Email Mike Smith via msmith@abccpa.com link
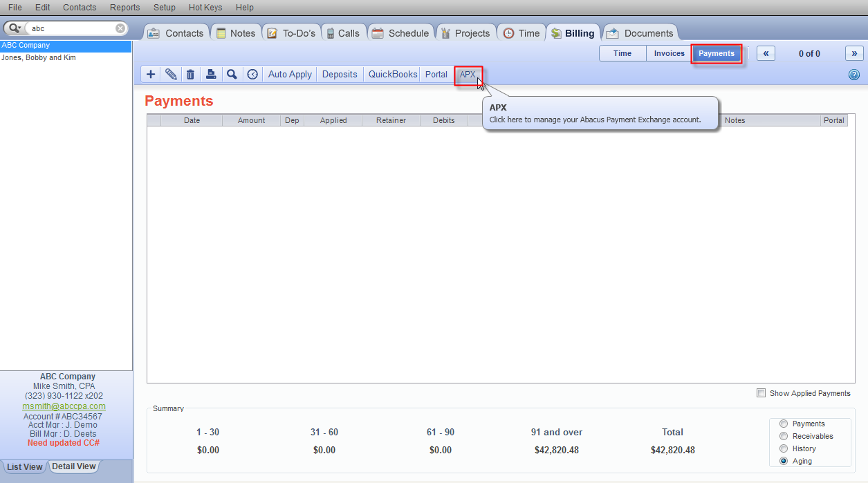The height and width of the screenshot is (483, 868). (64, 406)
